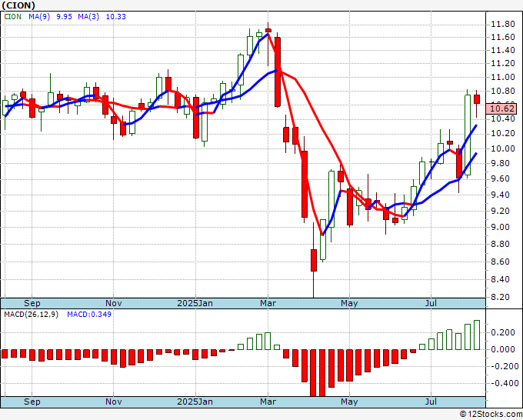This screenshot has height=420, width=523.
Task: Click the 12Stocks.com copyright text
Action: 491,415
